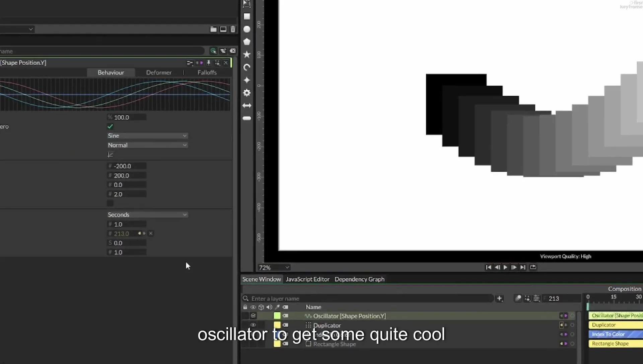The image size is (643, 364).
Task: Click the 'Enter a layer name' search field
Action: 368,298
